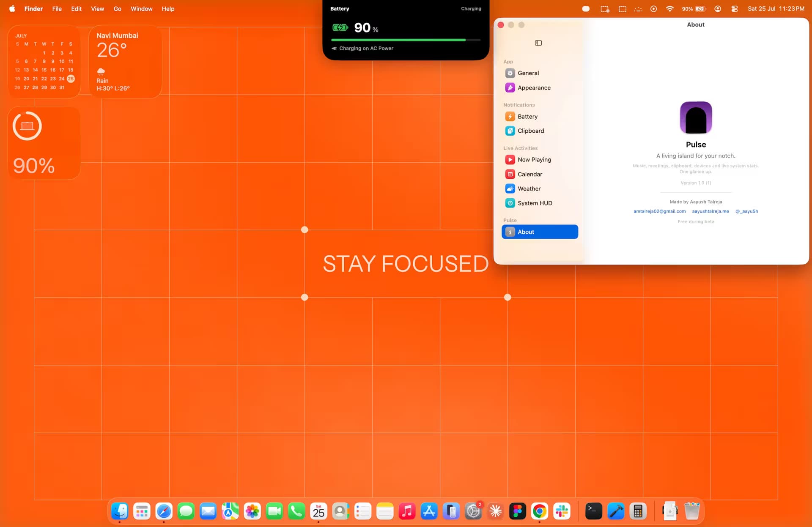Viewport: 812px width, 527px height.
Task: Open System Settings from the Dock
Action: click(x=473, y=511)
